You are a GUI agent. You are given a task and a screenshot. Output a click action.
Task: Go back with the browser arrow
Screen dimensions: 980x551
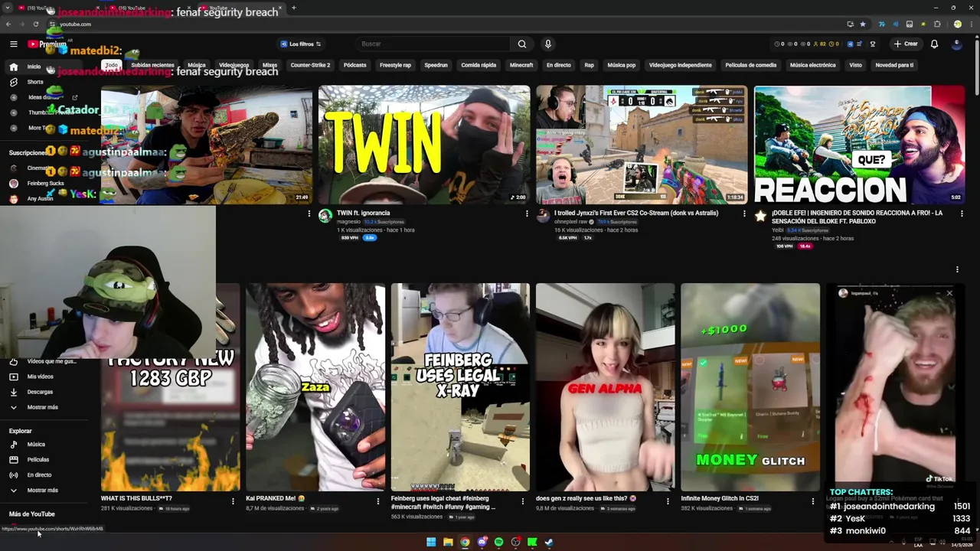(9, 24)
